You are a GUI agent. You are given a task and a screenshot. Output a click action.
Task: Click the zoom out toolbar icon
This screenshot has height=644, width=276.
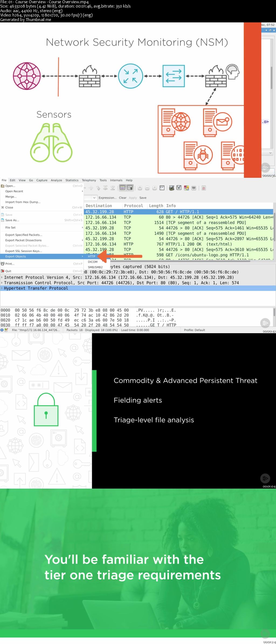[x=147, y=188]
